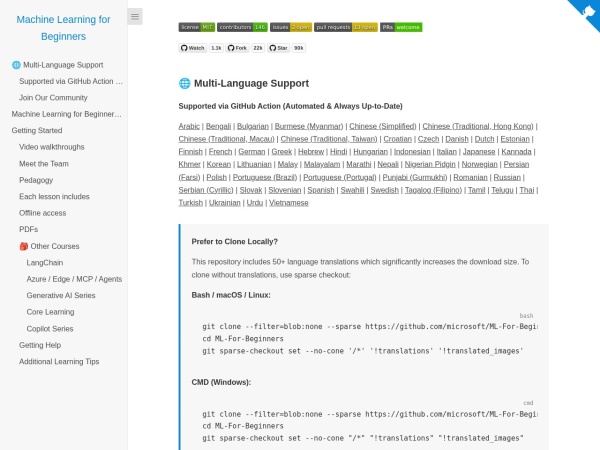Viewport: 600px width, 450px height.
Task: Open Generative AI Series sidebar entry
Action: pyautogui.click(x=61, y=296)
